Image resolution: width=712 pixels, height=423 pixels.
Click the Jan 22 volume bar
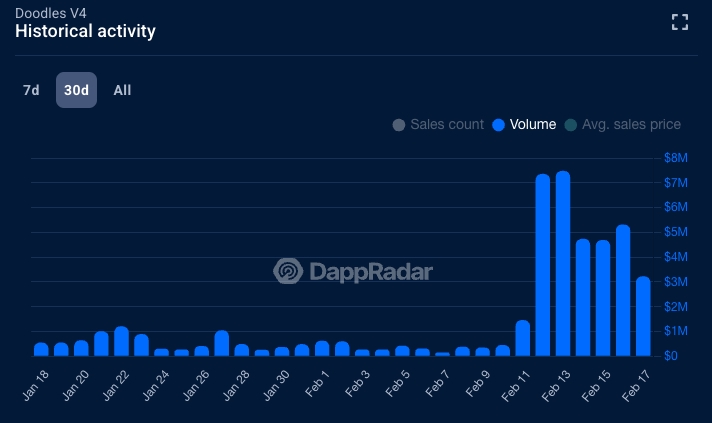click(x=121, y=341)
